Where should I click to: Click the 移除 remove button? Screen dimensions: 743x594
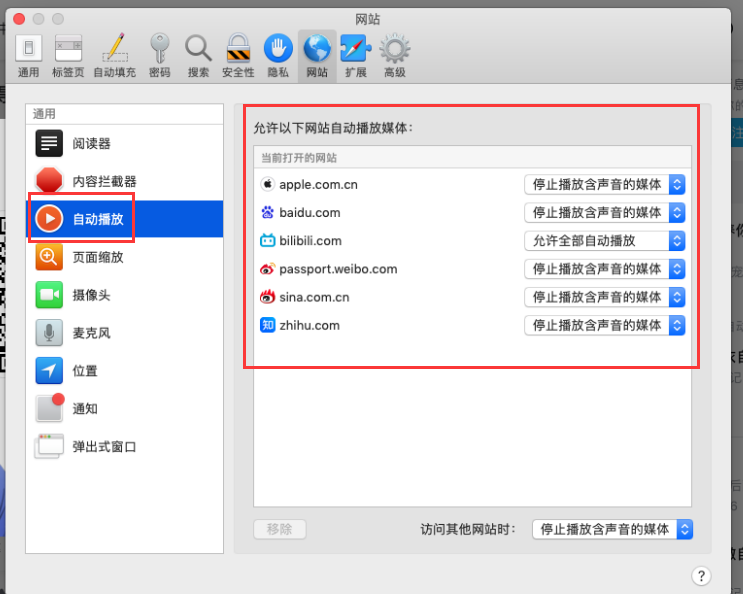point(280,529)
